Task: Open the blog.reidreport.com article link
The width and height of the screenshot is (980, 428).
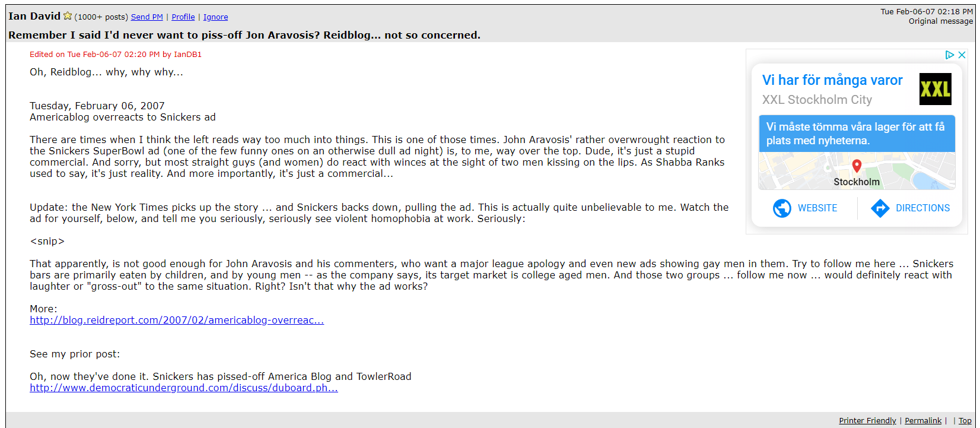Action: 177,321
